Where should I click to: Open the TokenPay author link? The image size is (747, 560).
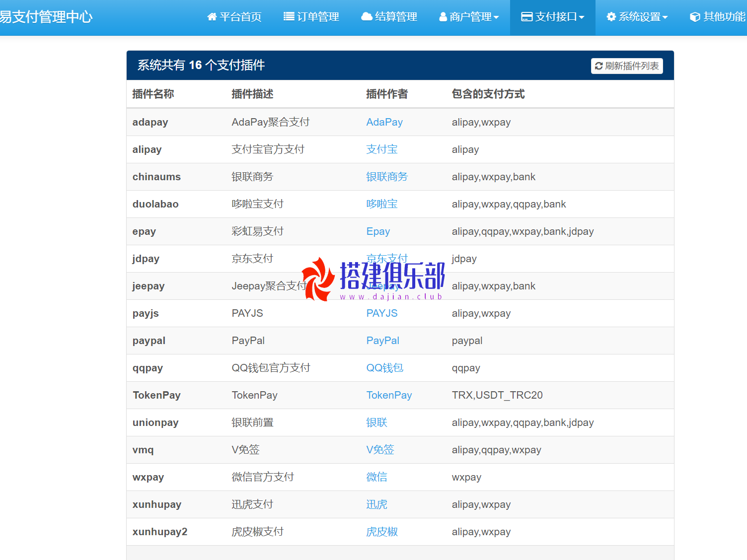(389, 395)
